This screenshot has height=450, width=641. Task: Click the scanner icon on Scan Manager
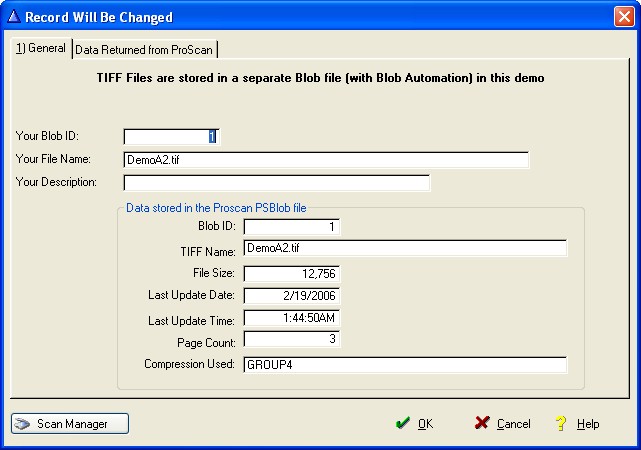(x=22, y=424)
